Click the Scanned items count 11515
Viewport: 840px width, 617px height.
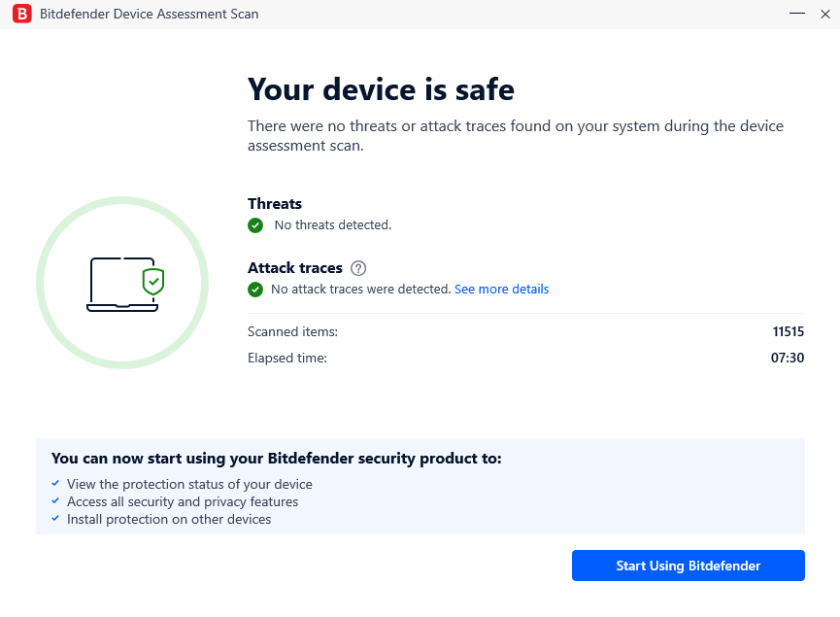pos(788,331)
